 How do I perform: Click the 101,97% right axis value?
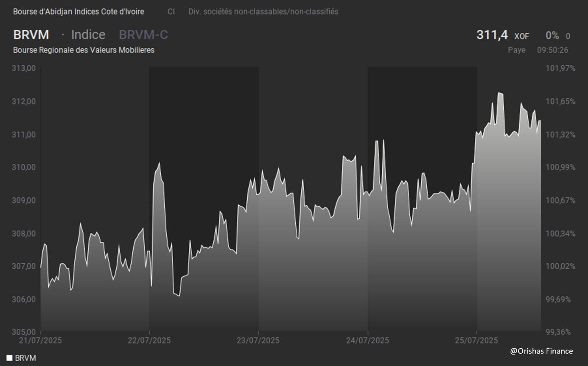coord(560,68)
